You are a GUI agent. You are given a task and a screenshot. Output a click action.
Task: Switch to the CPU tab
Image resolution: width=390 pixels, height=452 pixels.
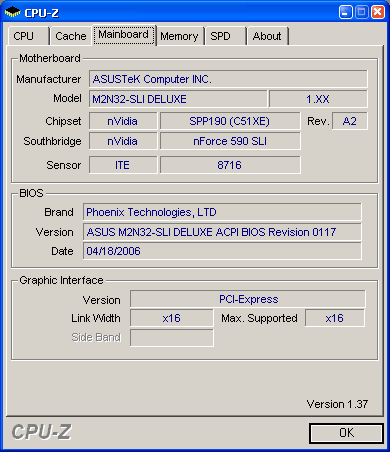(x=28, y=36)
